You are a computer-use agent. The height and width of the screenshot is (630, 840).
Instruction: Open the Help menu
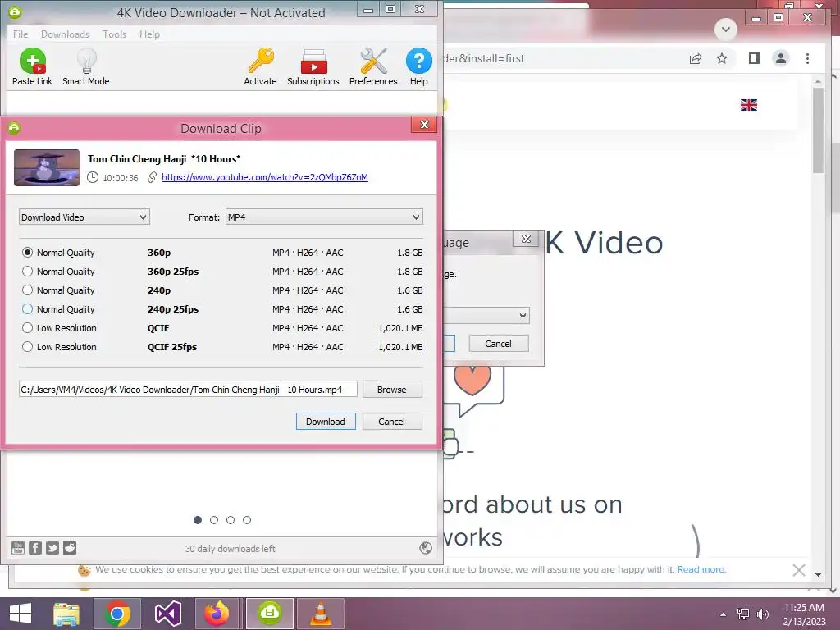click(x=149, y=34)
